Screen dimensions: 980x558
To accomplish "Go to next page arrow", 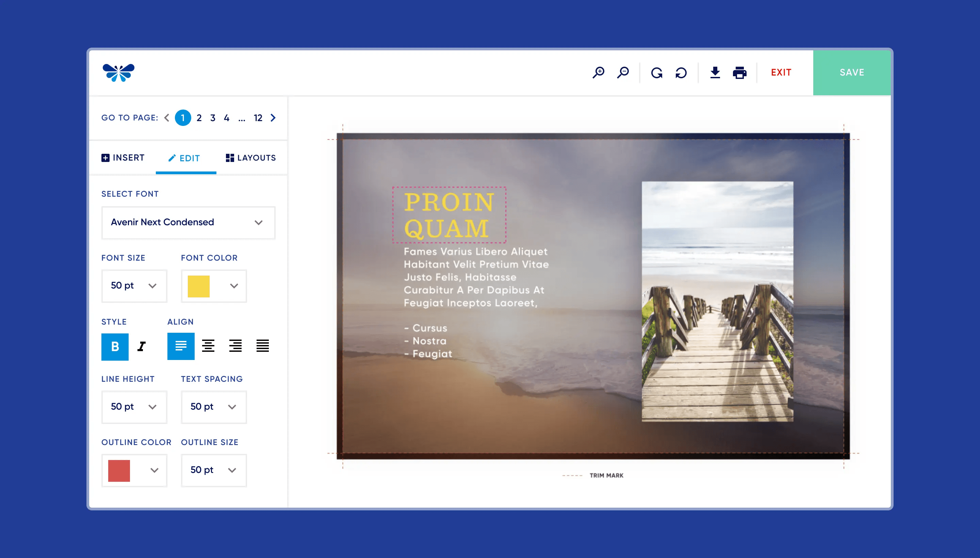I will [273, 118].
